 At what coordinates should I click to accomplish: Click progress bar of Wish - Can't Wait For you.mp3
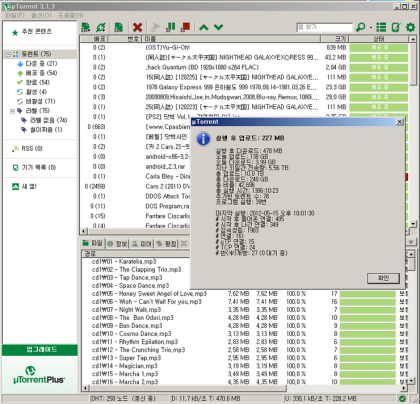pyautogui.click(x=368, y=302)
